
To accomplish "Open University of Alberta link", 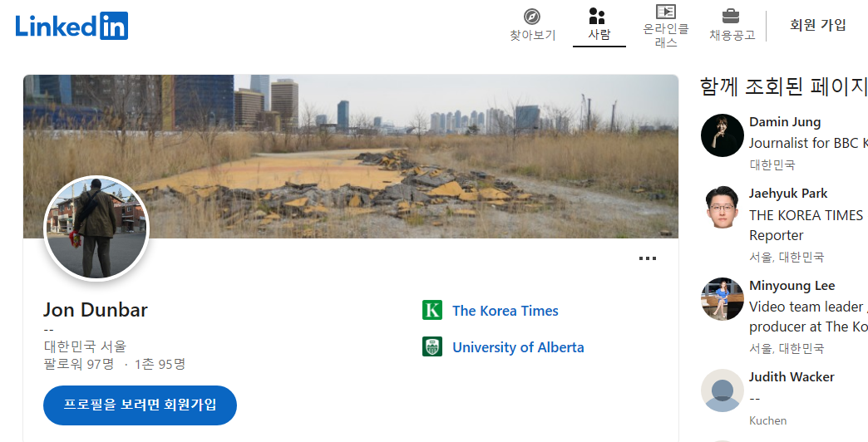I will pyautogui.click(x=518, y=347).
